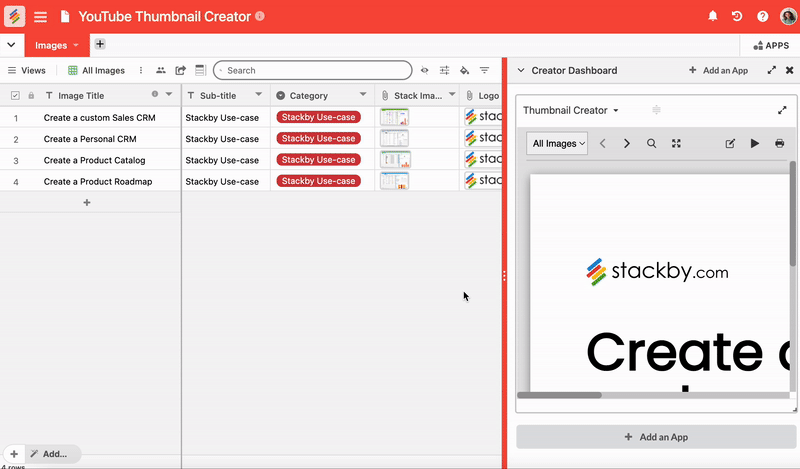Select the All Images grid view
800x469 pixels.
96,70
